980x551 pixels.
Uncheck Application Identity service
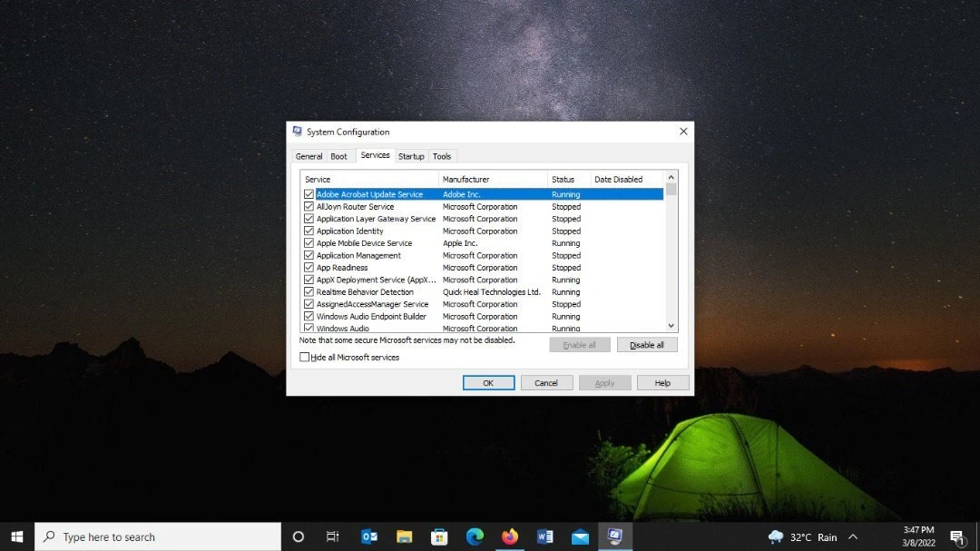309,231
